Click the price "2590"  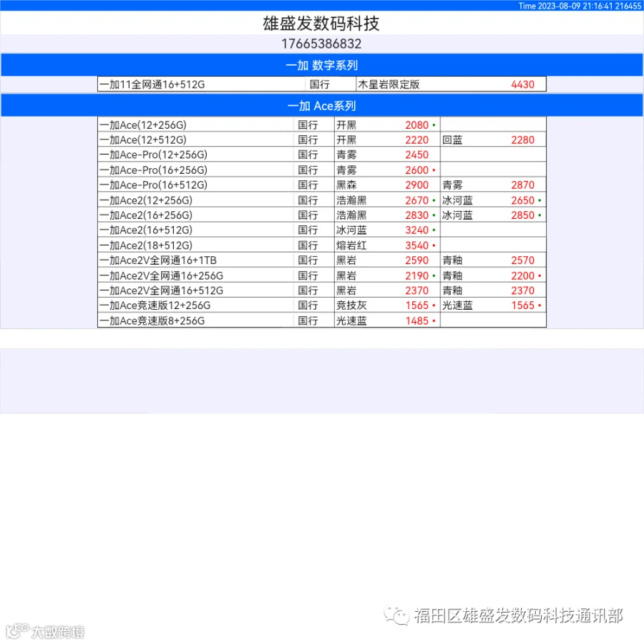click(416, 260)
